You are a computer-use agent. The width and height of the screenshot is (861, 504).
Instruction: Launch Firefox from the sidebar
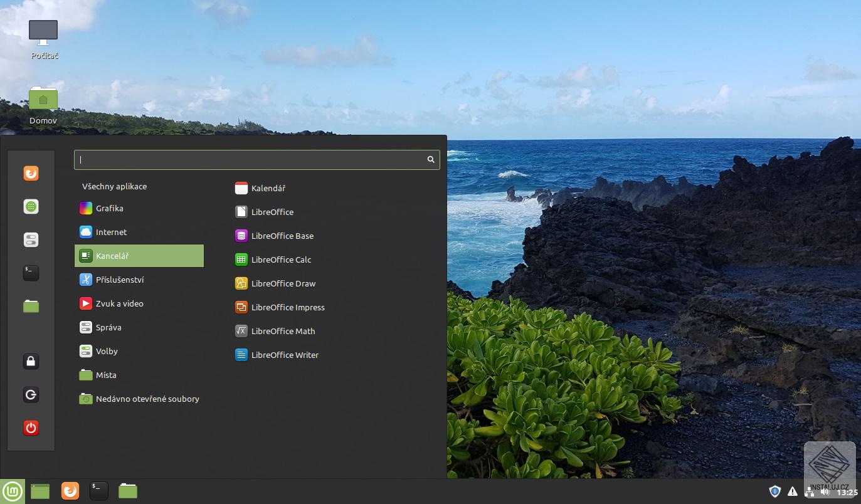(31, 173)
